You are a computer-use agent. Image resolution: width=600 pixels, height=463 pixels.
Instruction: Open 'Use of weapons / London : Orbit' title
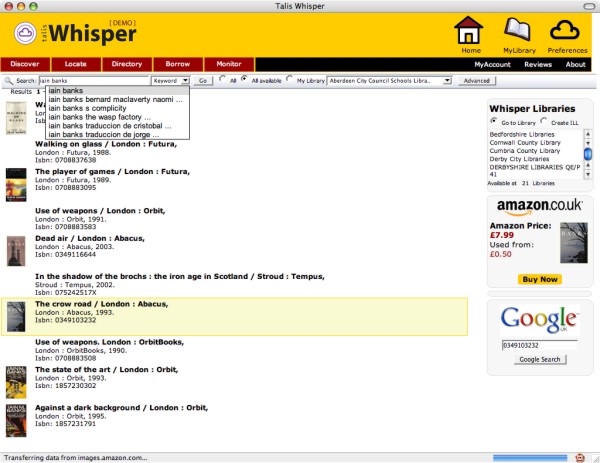pyautogui.click(x=100, y=211)
